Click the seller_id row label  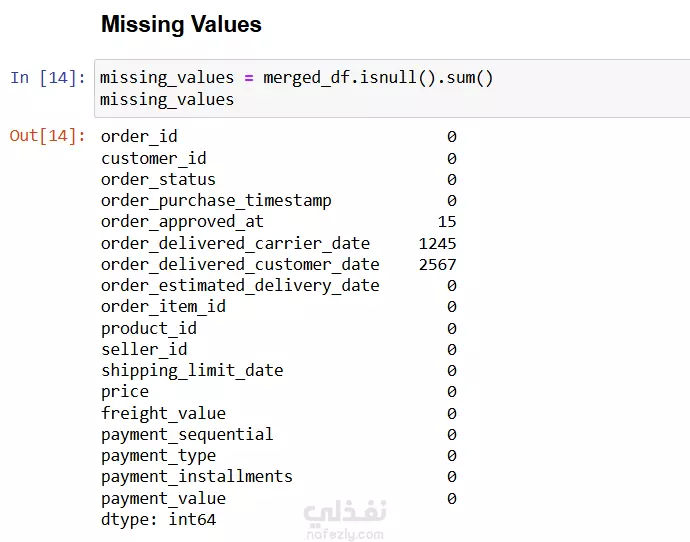(144, 350)
